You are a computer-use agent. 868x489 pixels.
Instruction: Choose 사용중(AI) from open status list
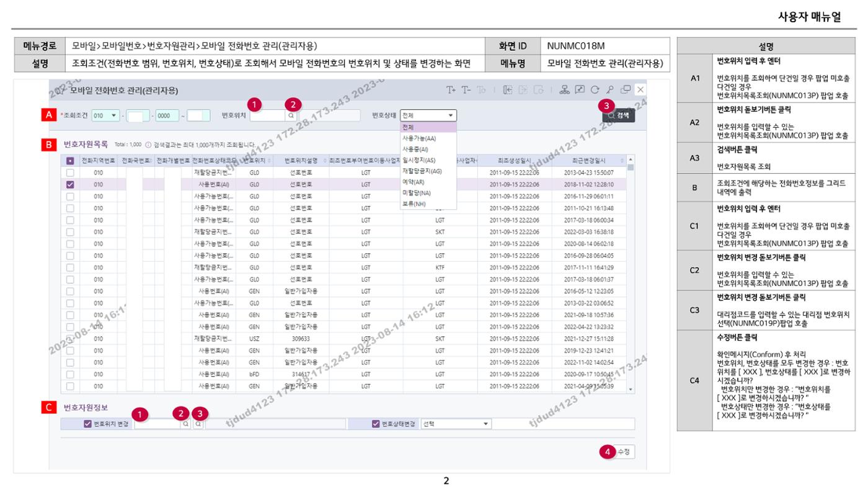428,149
